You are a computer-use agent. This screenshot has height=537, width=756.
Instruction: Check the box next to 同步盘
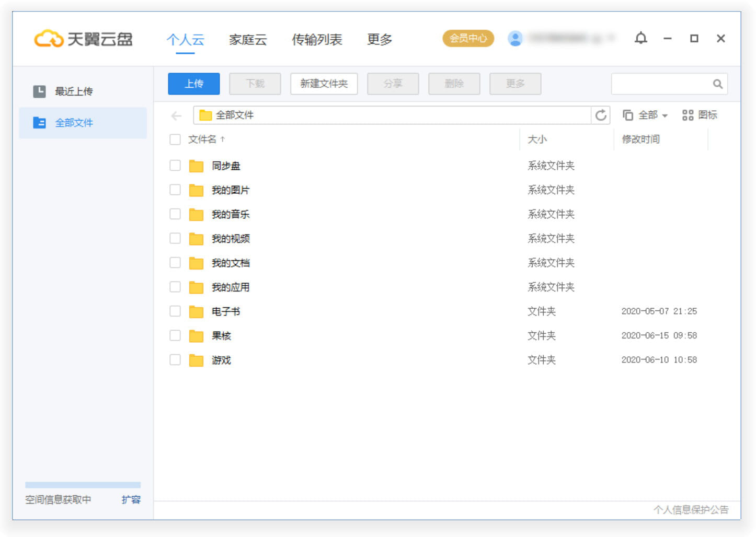(175, 166)
